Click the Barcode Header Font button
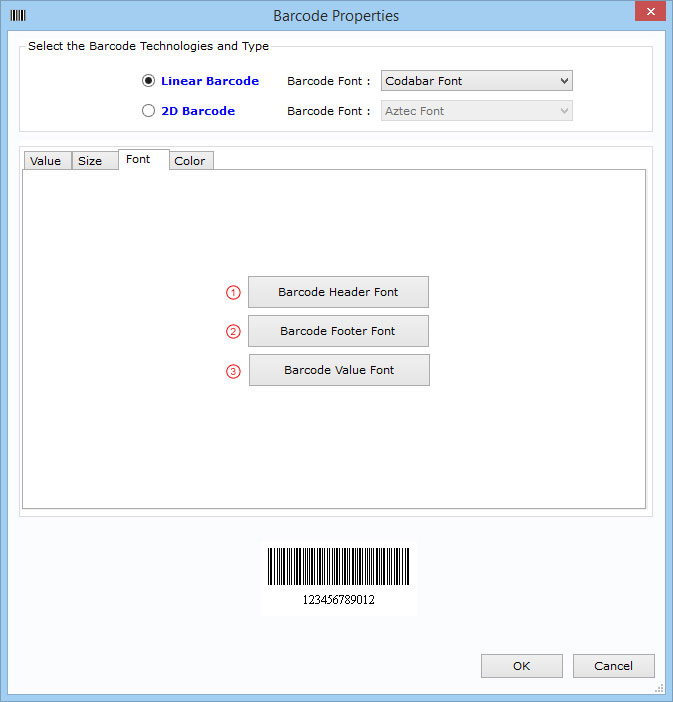Screen dimensions: 673x702 [x=338, y=292]
